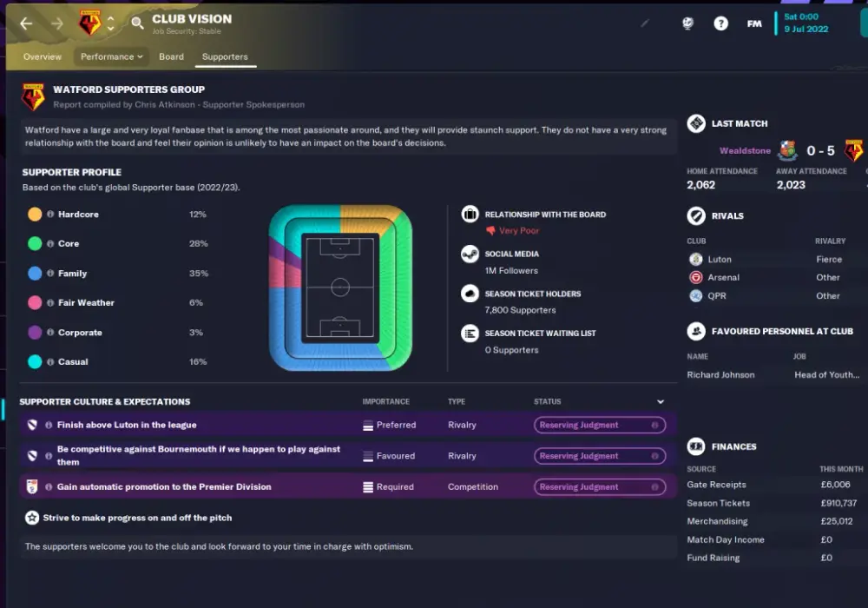This screenshot has width=868, height=608.
Task: Click the Watford club badge in header
Action: pos(89,23)
